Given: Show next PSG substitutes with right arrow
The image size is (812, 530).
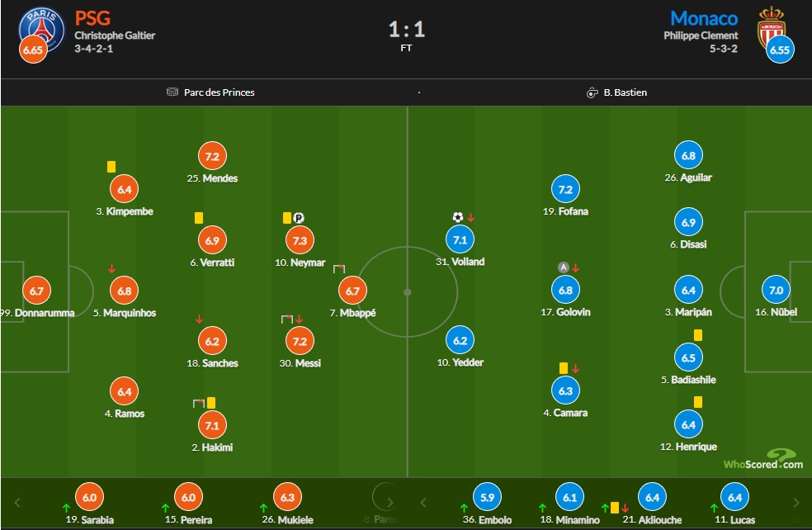Looking at the screenshot, I should [390, 503].
